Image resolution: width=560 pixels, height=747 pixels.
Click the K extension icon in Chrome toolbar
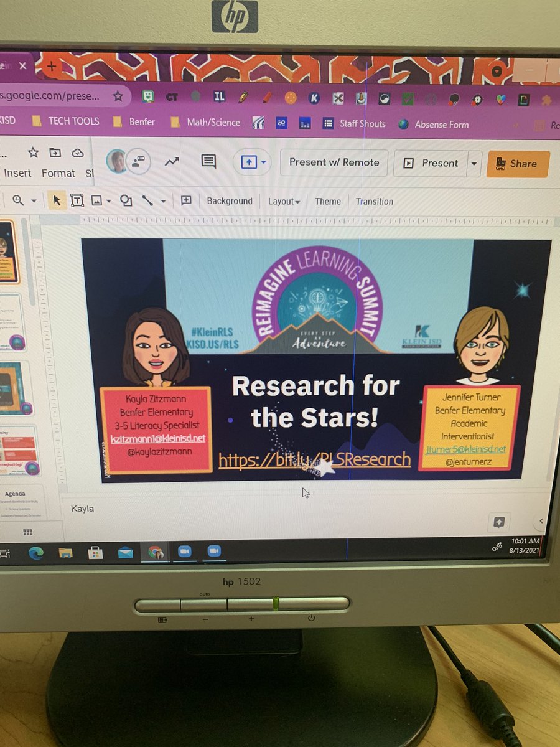pos(314,98)
